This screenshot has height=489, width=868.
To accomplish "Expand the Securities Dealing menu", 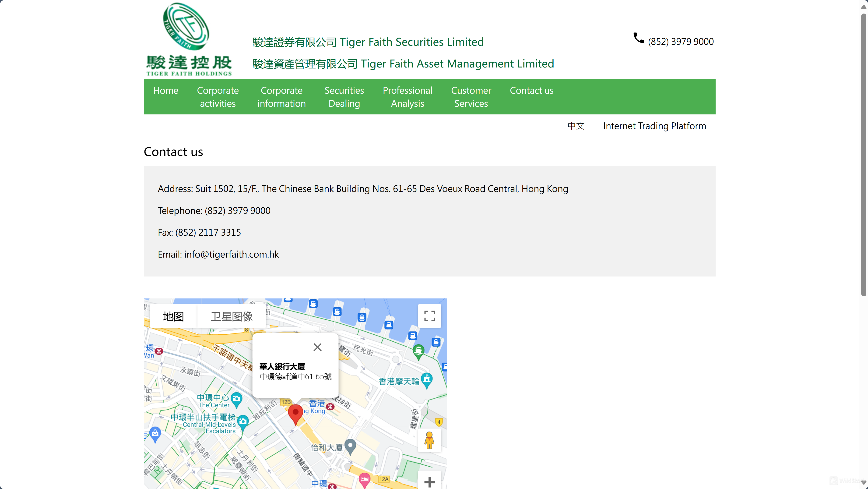I will coord(344,97).
